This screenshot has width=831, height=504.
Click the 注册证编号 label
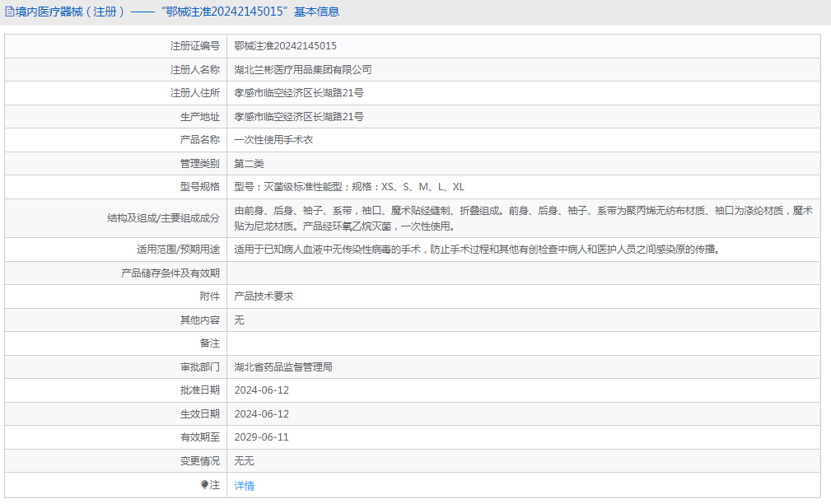(x=194, y=46)
